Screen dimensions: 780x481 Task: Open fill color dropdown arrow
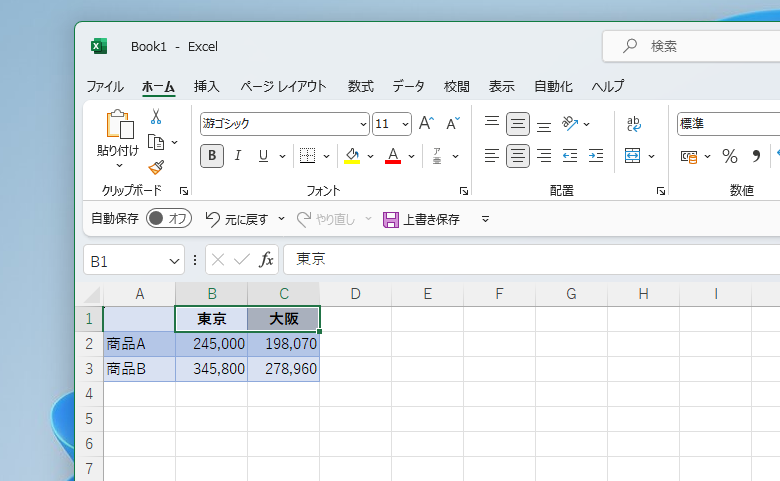(370, 156)
